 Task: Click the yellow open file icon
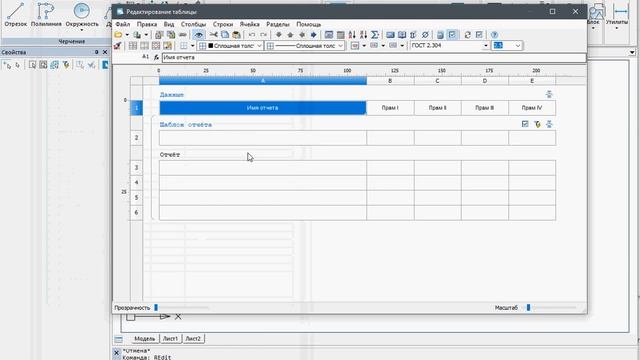tap(118, 35)
